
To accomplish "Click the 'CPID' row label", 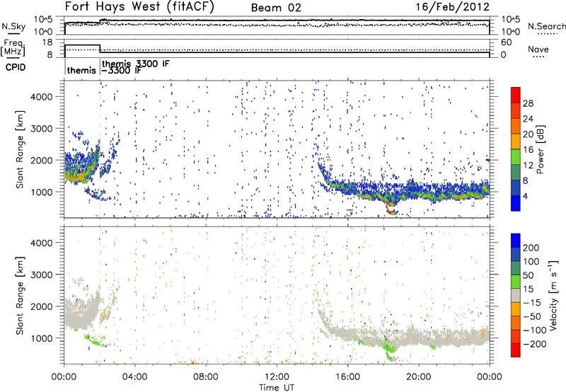I will (x=16, y=67).
